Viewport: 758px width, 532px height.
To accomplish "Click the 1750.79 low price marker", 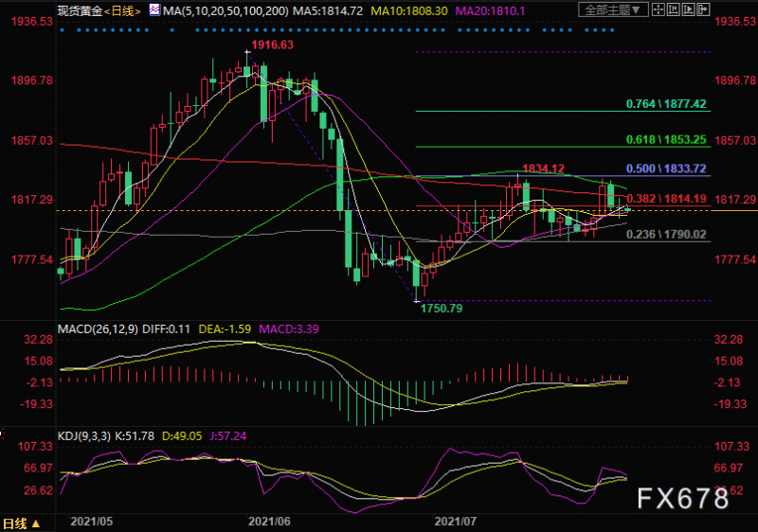I will 442,308.
